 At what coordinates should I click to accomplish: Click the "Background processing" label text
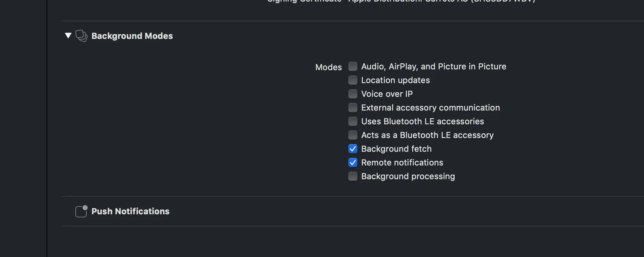point(408,176)
